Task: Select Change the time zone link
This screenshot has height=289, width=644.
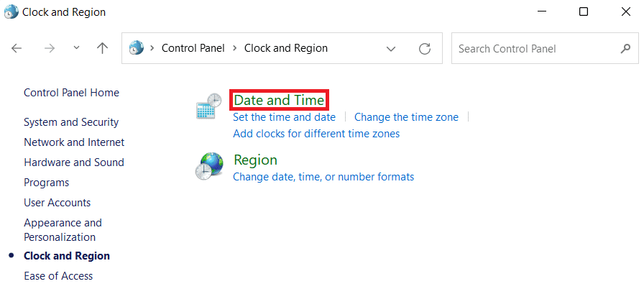Action: [x=406, y=117]
